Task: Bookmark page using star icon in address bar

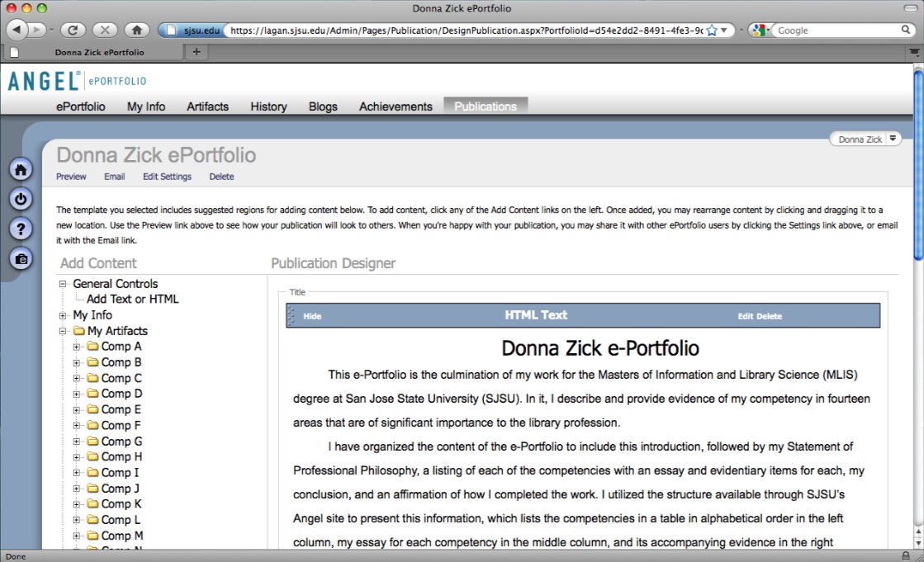Action: 712,31
